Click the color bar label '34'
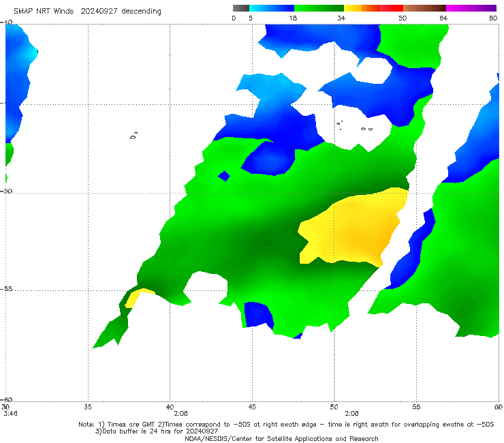 341,18
